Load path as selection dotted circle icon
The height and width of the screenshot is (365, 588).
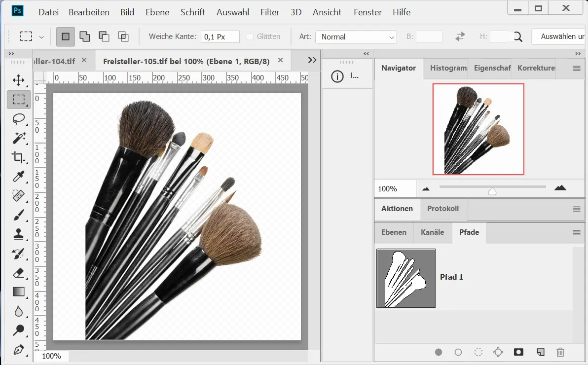(x=478, y=352)
